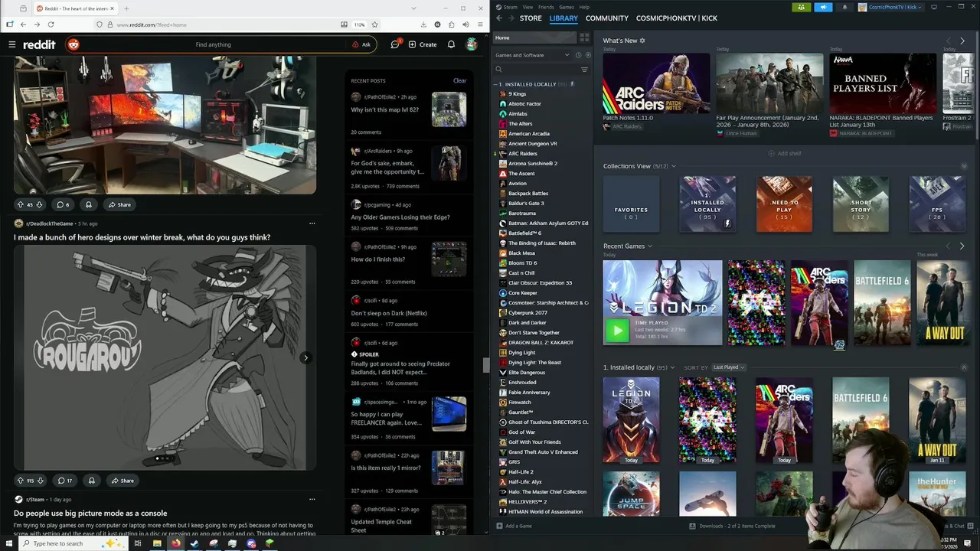
Task: Upvote the Rougarou hero designs post
Action: point(21,481)
